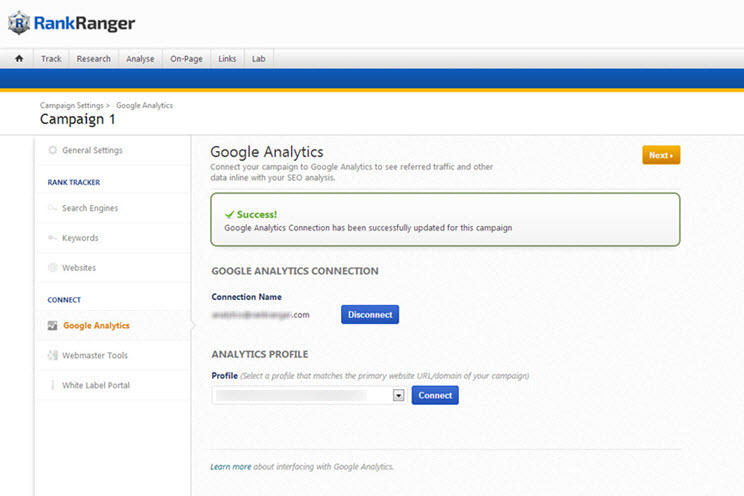This screenshot has width=744, height=496.
Task: Open the Track menu tab
Action: [x=51, y=59]
